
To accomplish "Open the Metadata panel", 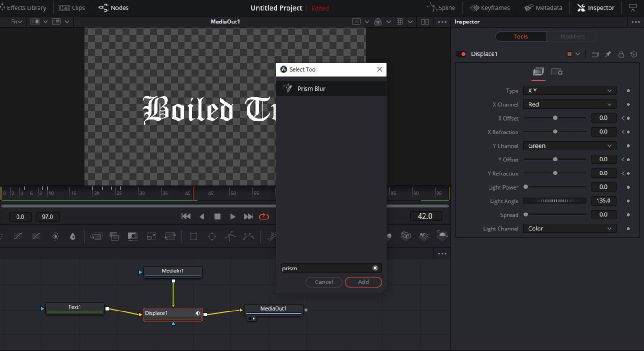I will 543,8.
